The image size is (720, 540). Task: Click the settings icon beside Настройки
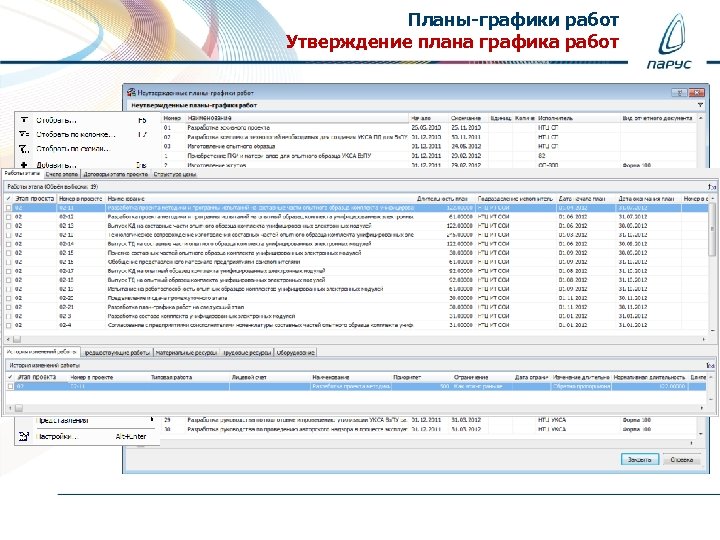[x=24, y=436]
